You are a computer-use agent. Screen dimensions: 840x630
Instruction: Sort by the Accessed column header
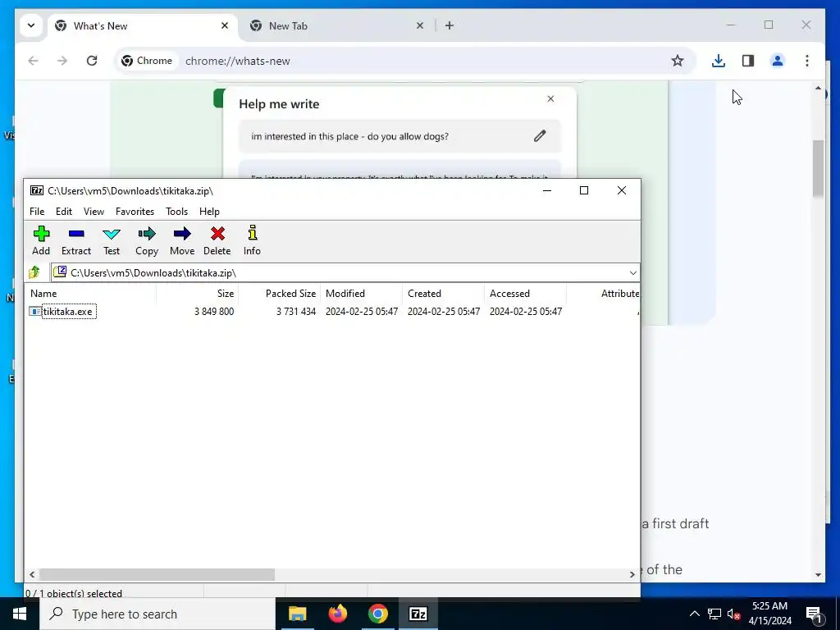click(525, 294)
